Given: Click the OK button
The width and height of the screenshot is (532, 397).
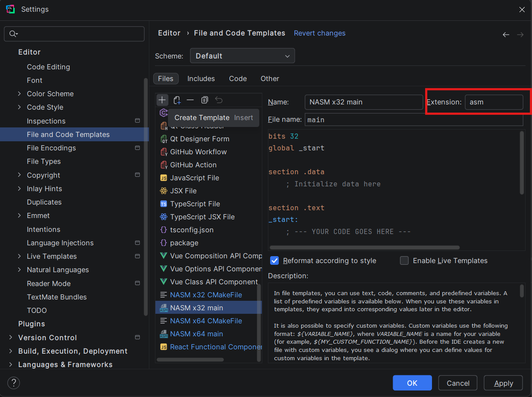Looking at the screenshot, I should pos(412,383).
